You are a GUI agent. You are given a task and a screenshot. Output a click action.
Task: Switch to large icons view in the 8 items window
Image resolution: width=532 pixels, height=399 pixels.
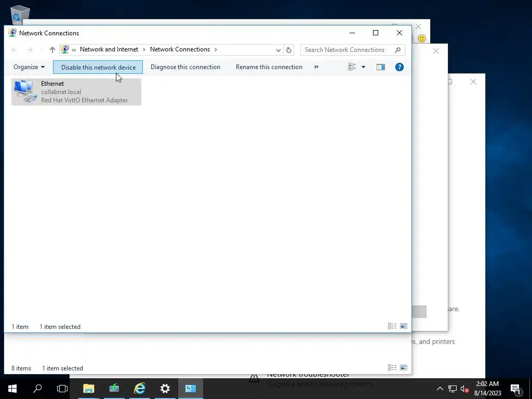click(x=403, y=368)
